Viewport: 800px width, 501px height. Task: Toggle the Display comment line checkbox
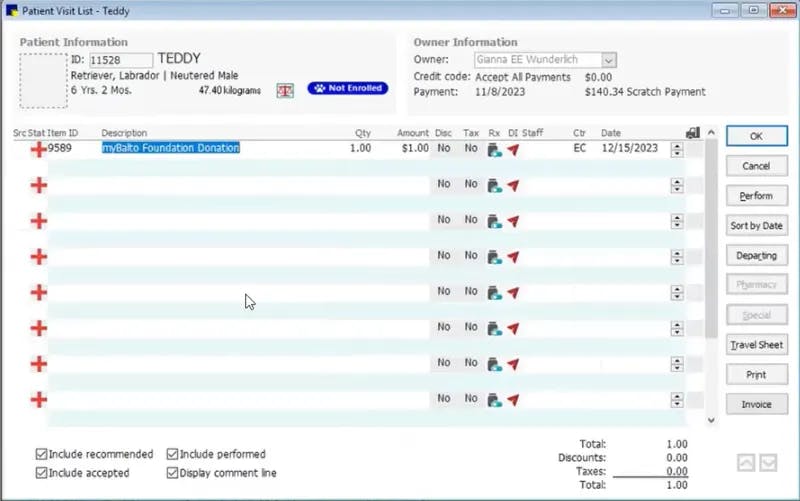[172, 473]
